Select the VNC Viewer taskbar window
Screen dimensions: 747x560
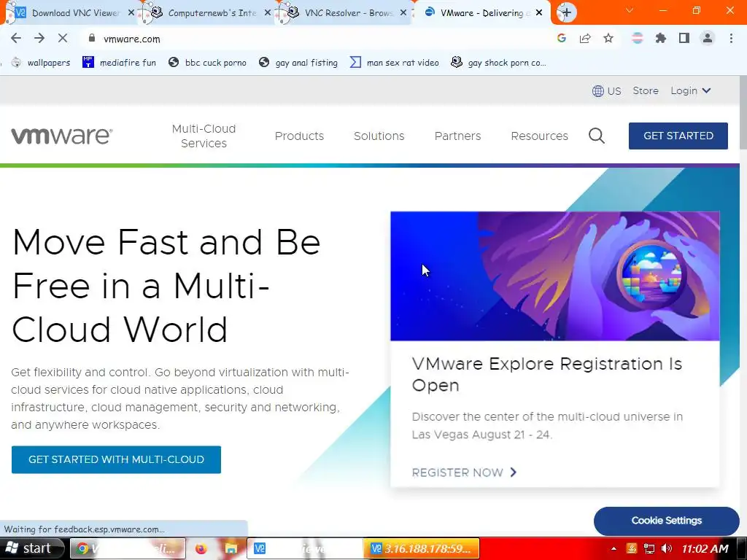pyautogui.click(x=305, y=548)
